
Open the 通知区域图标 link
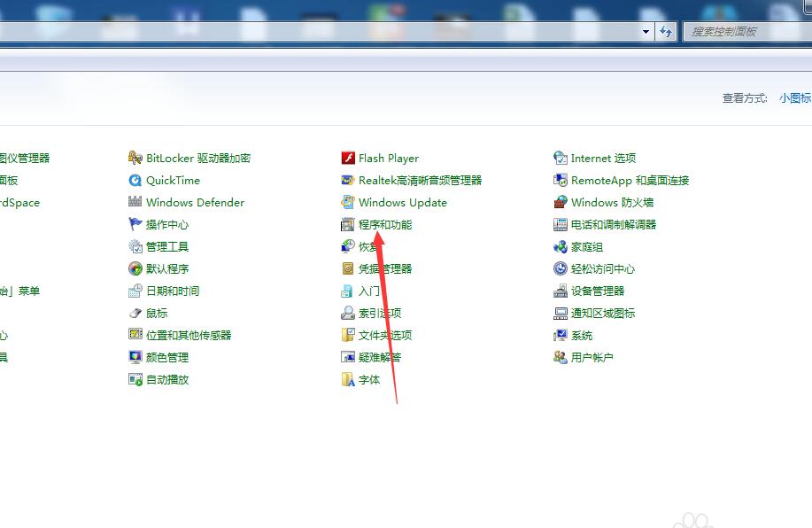point(603,313)
